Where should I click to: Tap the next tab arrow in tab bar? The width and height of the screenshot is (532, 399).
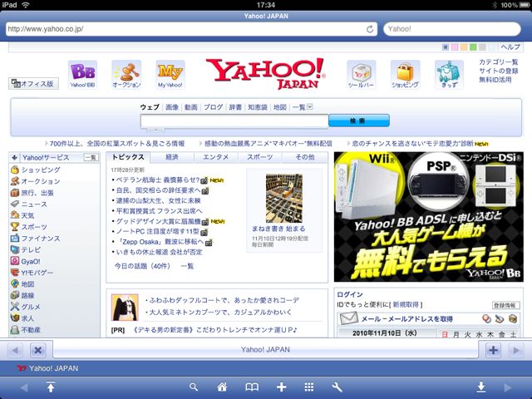[x=516, y=350]
